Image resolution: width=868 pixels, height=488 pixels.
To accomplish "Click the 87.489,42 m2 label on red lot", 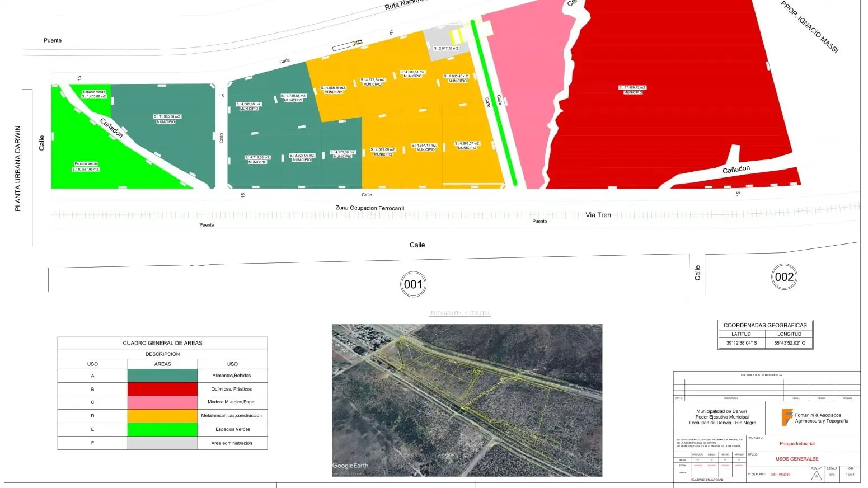I will pos(632,88).
